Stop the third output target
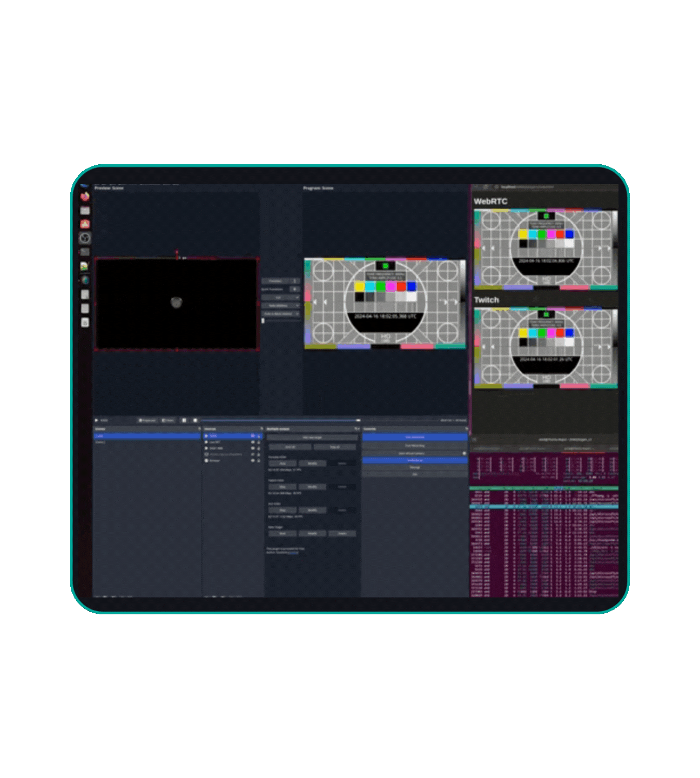700x778 pixels. click(282, 509)
